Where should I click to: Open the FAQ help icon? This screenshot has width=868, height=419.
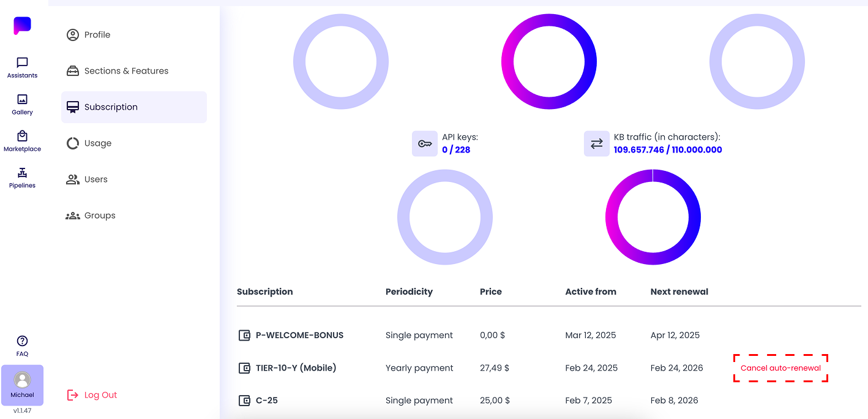pyautogui.click(x=22, y=341)
